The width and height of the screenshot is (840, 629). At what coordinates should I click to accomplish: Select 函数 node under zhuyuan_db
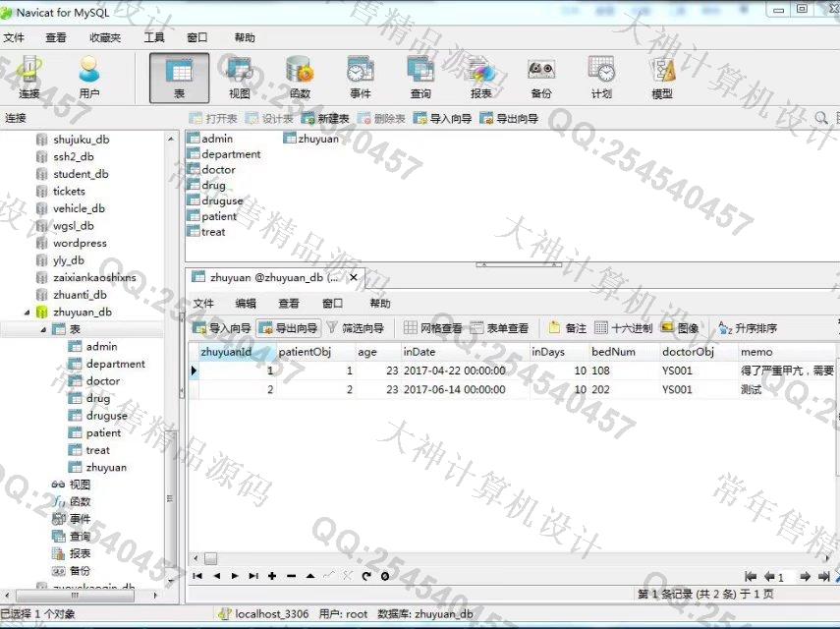tap(80, 501)
